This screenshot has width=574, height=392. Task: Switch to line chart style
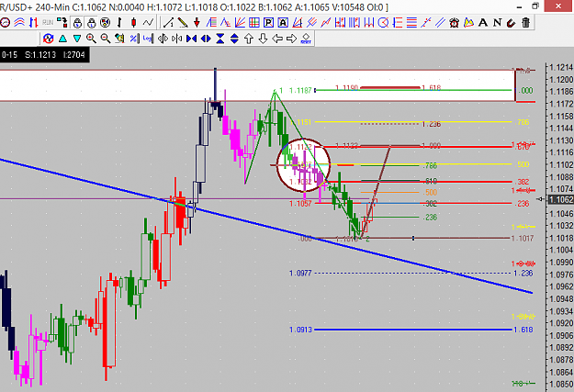point(148,23)
